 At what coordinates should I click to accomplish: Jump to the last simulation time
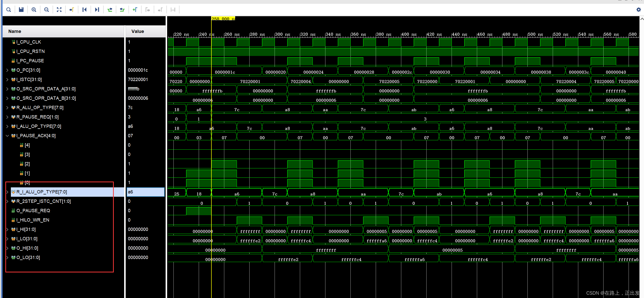(x=97, y=10)
